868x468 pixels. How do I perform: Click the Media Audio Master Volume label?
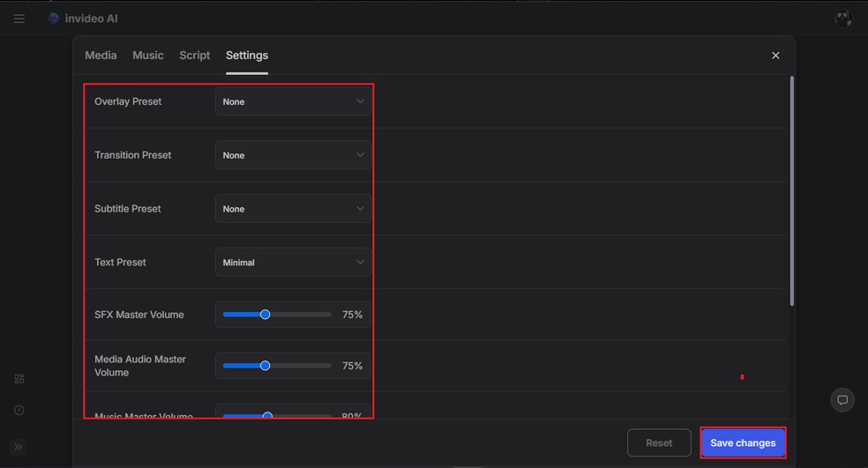click(140, 366)
